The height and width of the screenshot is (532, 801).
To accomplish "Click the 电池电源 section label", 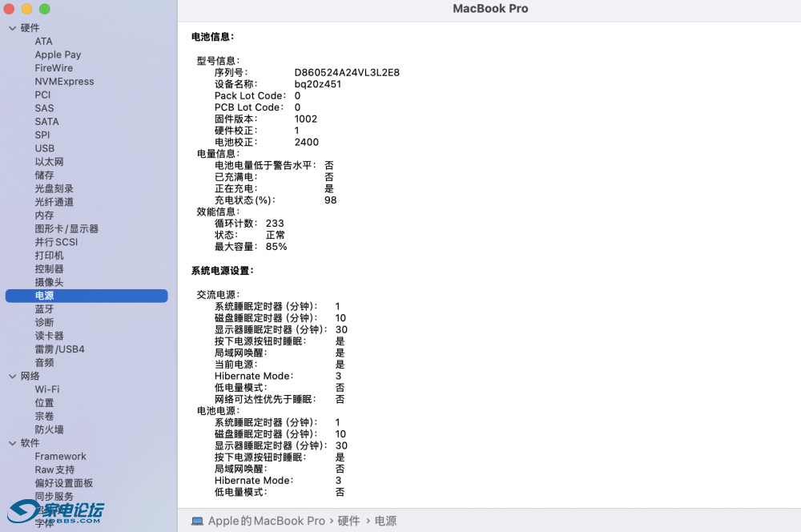I will point(218,411).
